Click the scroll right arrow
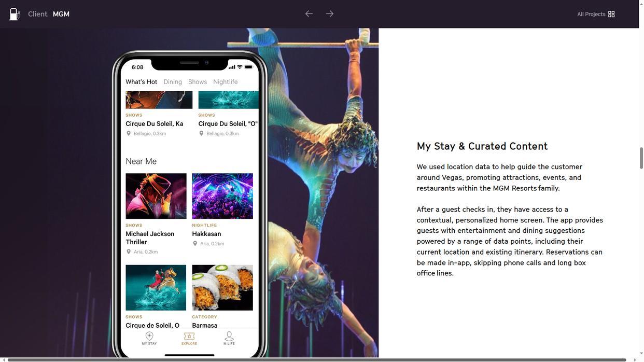Viewport: 644px width, 362px height. (x=635, y=360)
